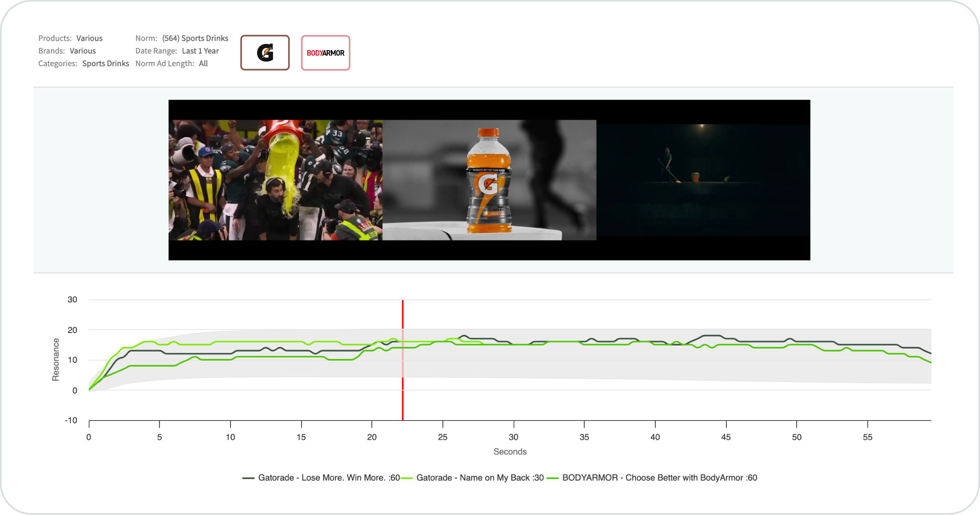The image size is (980, 515).
Task: Click the 'Resonance' axis title
Action: coord(56,359)
